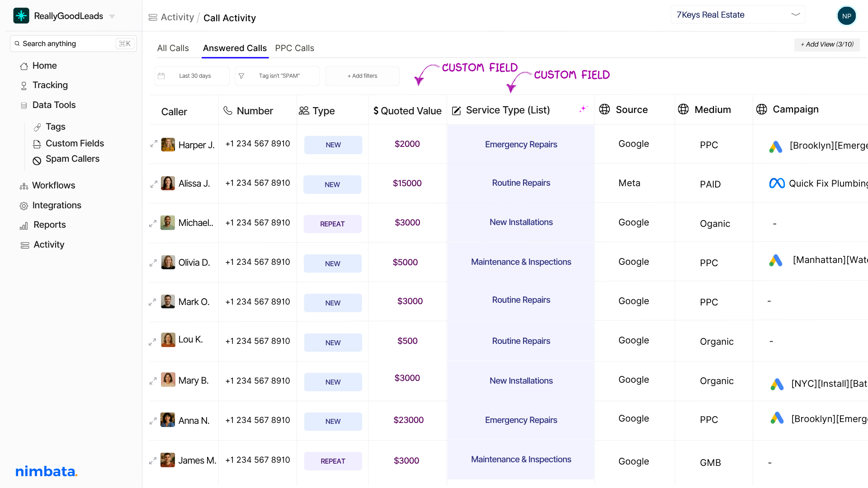Open the Spam Callers list
Viewport: 868px width, 488px height.
tap(72, 159)
